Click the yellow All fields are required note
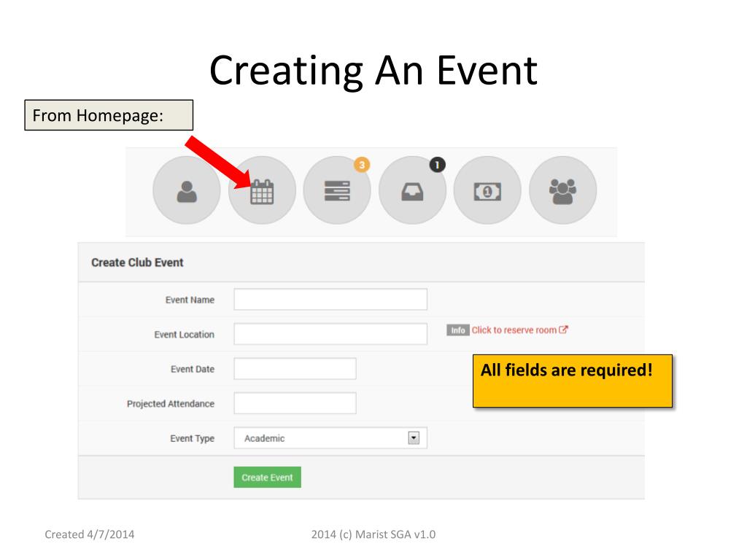The width and height of the screenshot is (747, 560). [573, 381]
